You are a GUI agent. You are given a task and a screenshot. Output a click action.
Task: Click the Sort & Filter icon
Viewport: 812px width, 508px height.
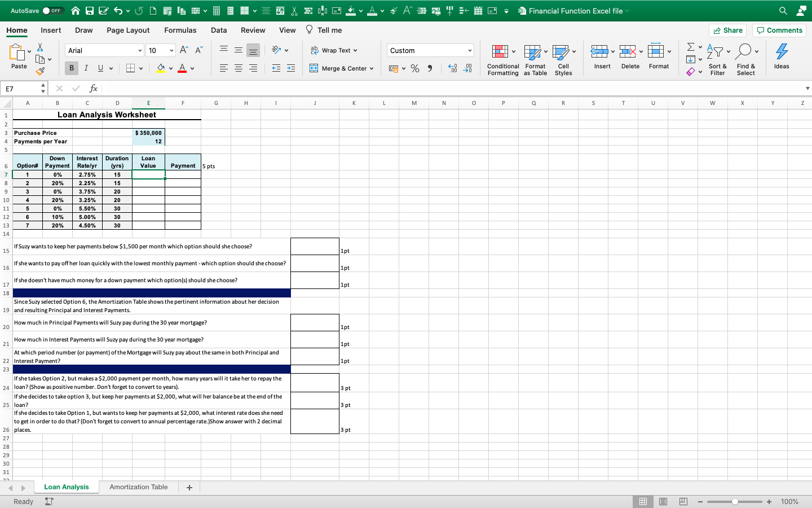(717, 59)
